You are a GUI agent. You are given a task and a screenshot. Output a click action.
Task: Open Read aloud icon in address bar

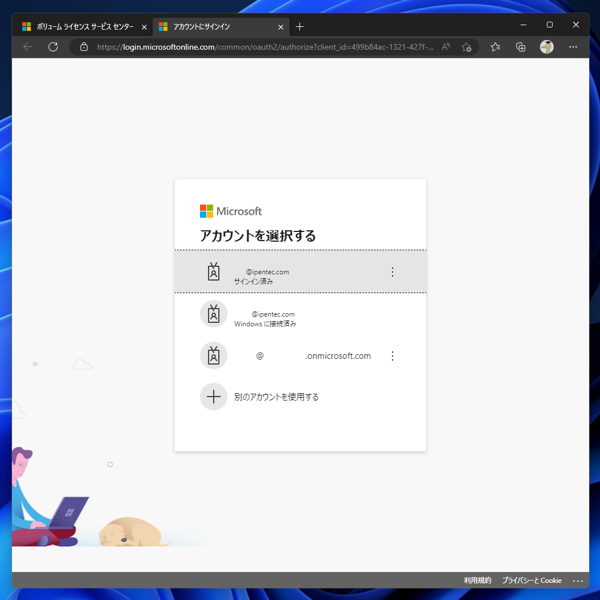click(446, 47)
